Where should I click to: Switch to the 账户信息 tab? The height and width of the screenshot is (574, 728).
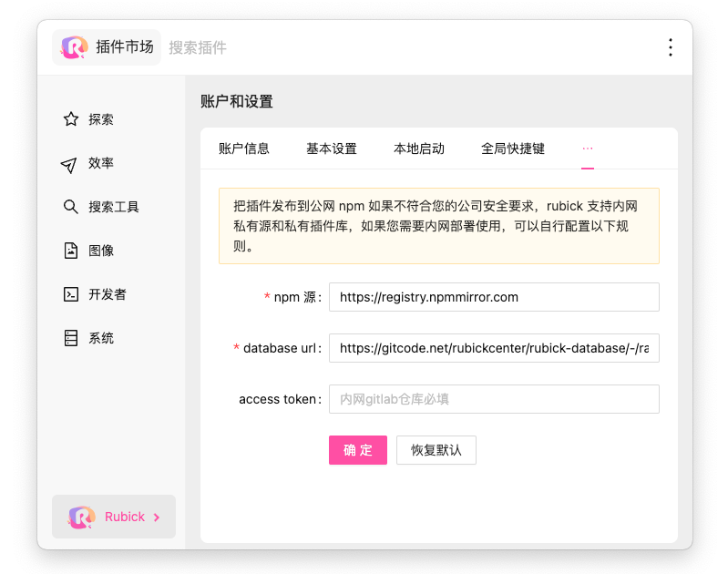(244, 149)
